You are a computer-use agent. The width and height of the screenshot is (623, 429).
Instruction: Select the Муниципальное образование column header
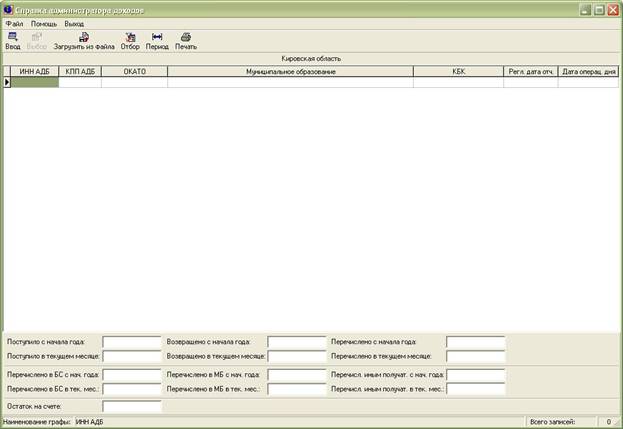(x=290, y=72)
